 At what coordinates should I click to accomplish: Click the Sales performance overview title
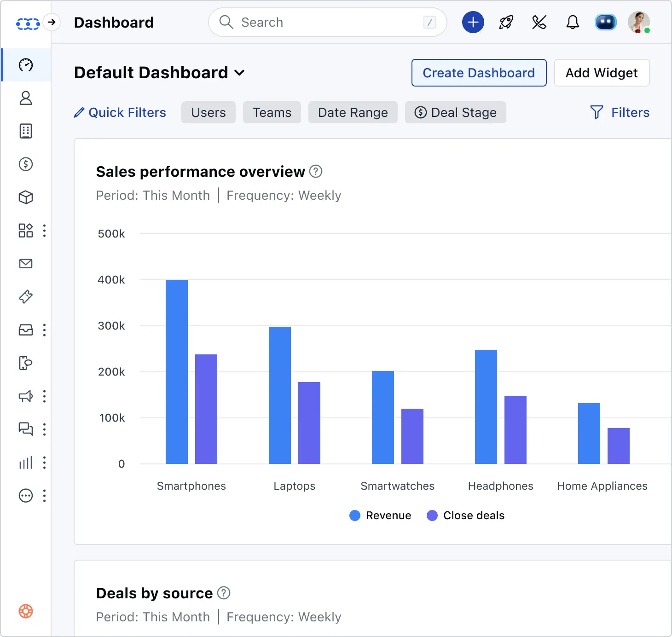click(x=201, y=172)
